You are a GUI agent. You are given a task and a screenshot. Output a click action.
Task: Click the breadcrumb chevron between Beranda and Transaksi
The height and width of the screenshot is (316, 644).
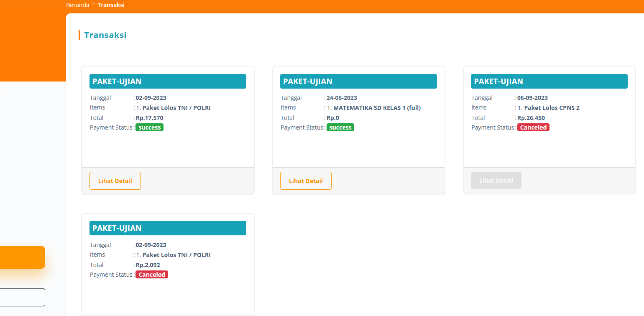point(93,5)
